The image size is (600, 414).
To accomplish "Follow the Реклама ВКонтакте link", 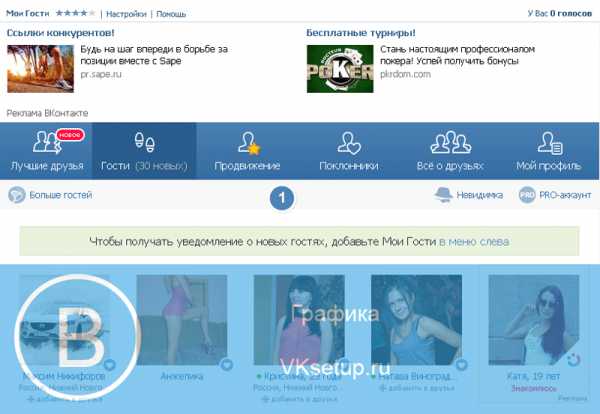I will [x=46, y=113].
